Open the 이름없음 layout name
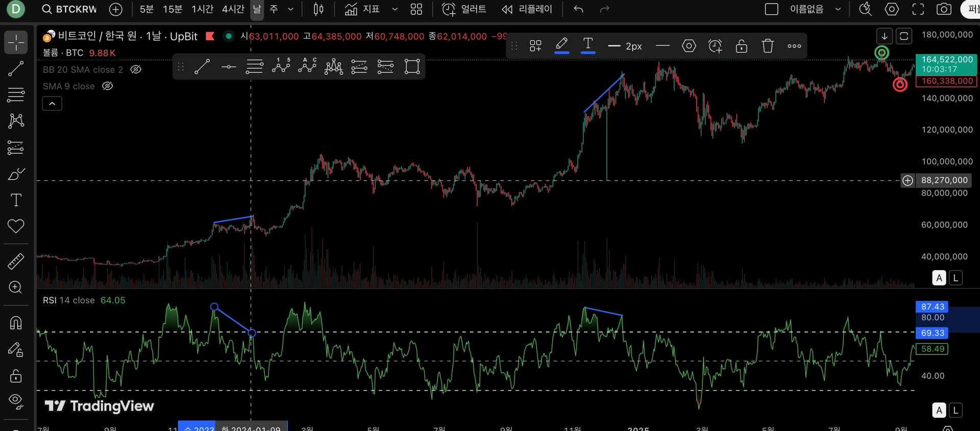980x431 pixels. (x=807, y=9)
